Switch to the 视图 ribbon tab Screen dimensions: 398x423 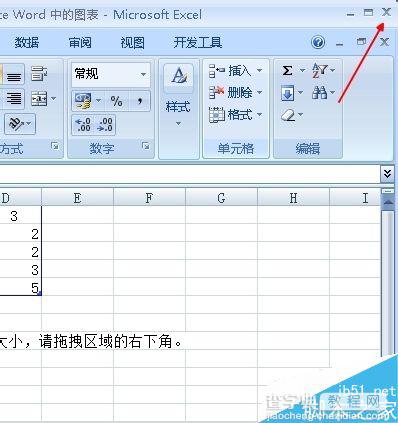(132, 43)
